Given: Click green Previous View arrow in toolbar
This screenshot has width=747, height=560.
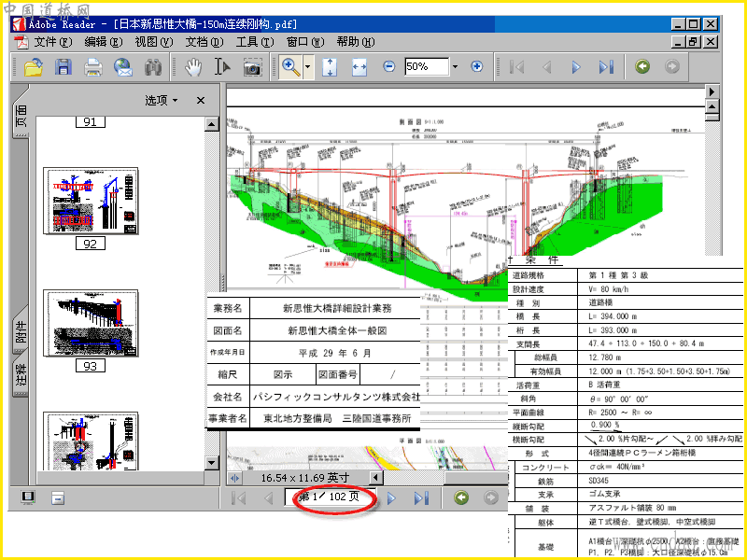Looking at the screenshot, I should (x=642, y=66).
